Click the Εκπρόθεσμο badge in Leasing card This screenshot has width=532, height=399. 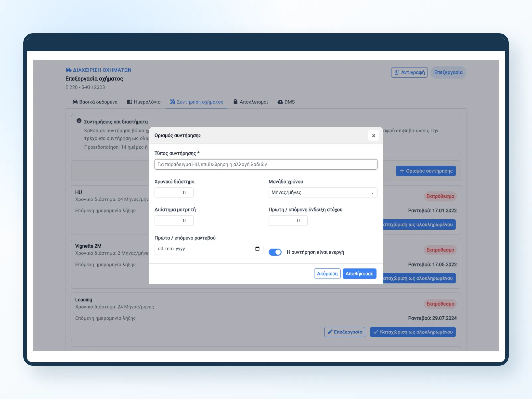point(440,304)
